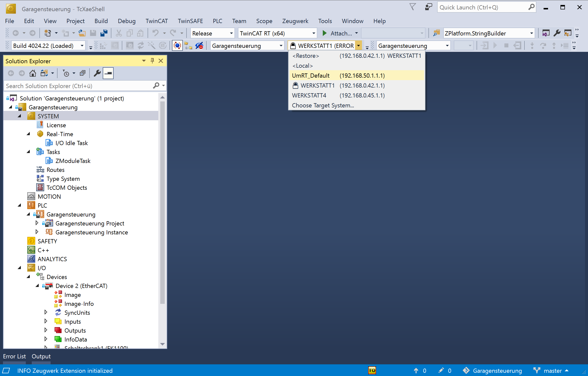
Task: Click the New Project toolbar icon
Action: click(x=47, y=33)
